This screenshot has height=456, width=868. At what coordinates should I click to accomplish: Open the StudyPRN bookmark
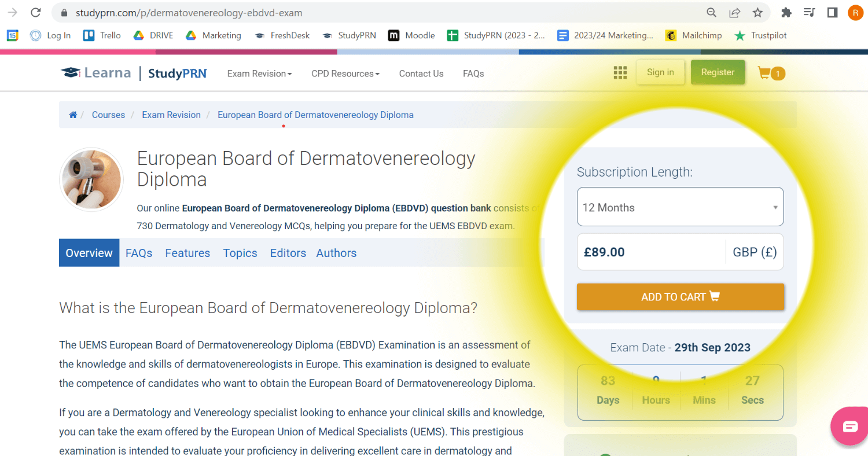350,35
